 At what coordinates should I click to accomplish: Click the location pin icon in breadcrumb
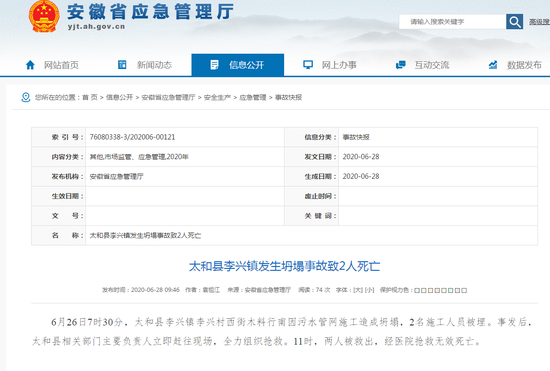[26, 97]
